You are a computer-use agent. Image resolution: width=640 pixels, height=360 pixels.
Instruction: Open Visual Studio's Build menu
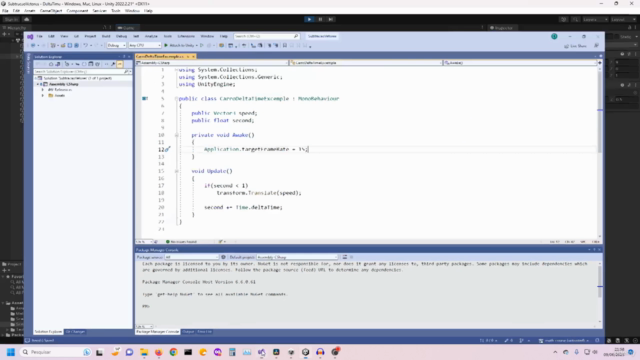point(106,36)
